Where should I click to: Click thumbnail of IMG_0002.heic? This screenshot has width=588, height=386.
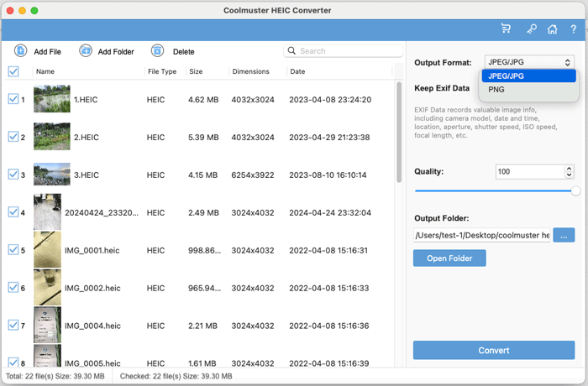(47, 288)
